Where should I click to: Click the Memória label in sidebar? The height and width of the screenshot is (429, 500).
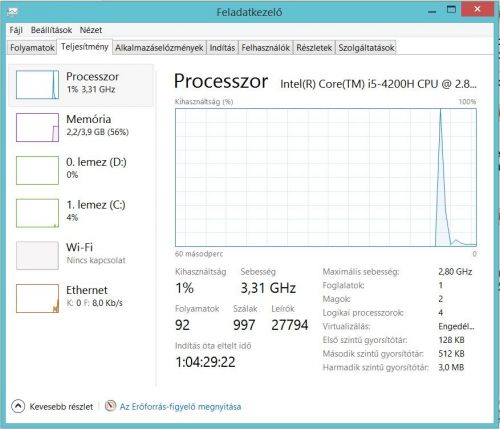coord(89,119)
